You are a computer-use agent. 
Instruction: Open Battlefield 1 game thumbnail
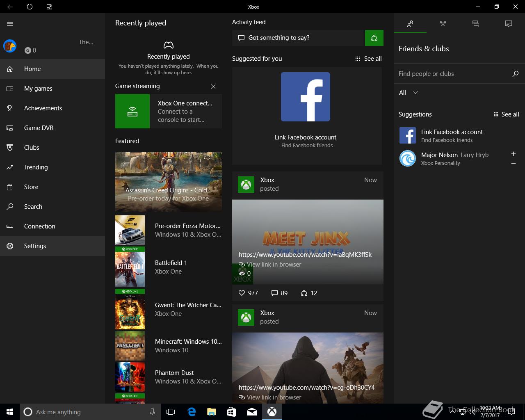[130, 267]
